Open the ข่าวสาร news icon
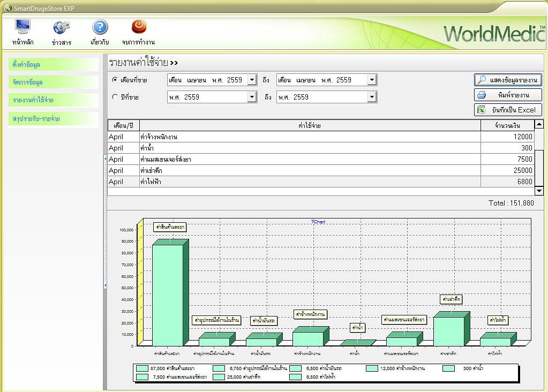548x392 pixels. click(62, 27)
